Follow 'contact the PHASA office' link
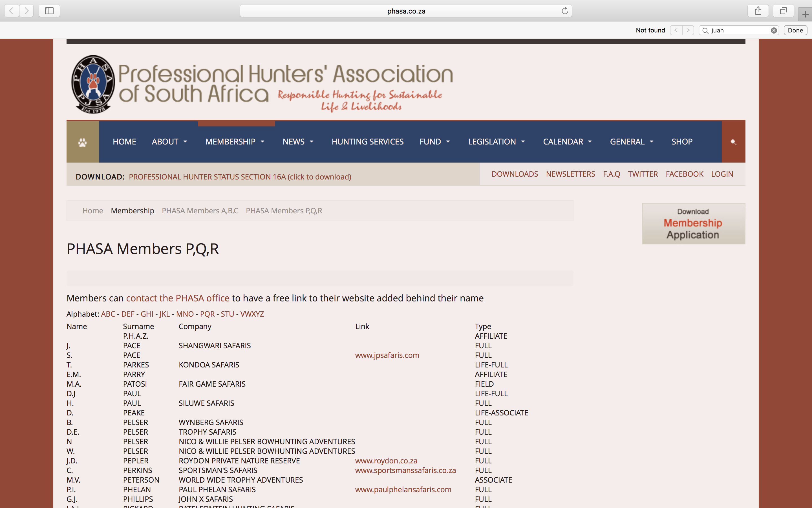The width and height of the screenshot is (812, 508). [178, 298]
